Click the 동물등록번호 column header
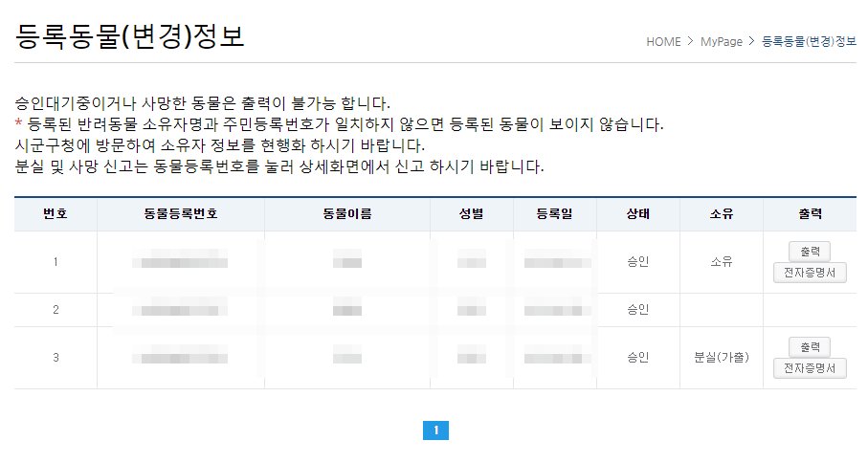Viewport: 868px width, 463px height. click(181, 214)
